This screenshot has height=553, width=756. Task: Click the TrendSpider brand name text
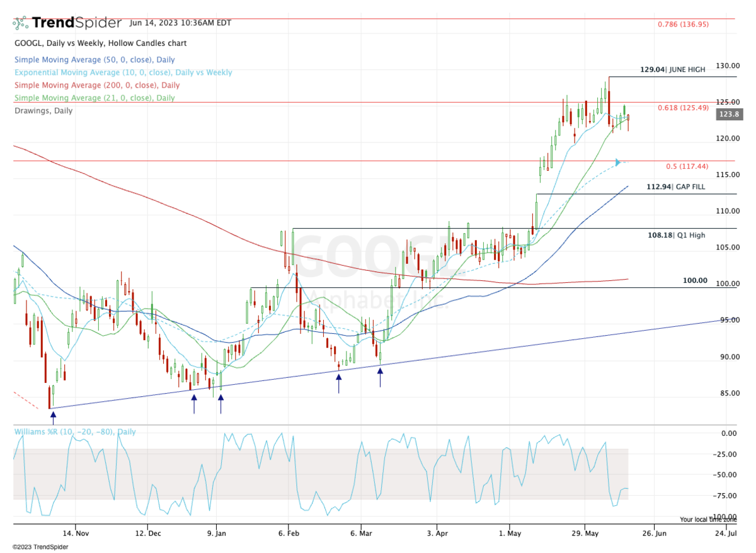tap(77, 23)
